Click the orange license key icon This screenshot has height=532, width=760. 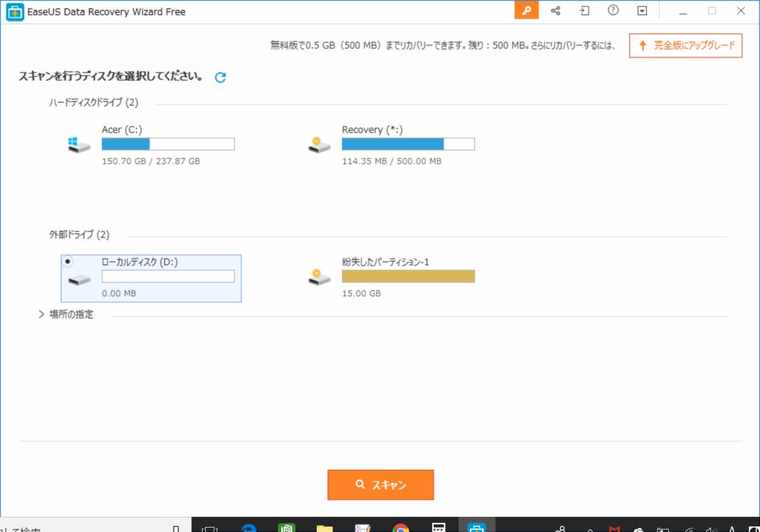tap(526, 11)
